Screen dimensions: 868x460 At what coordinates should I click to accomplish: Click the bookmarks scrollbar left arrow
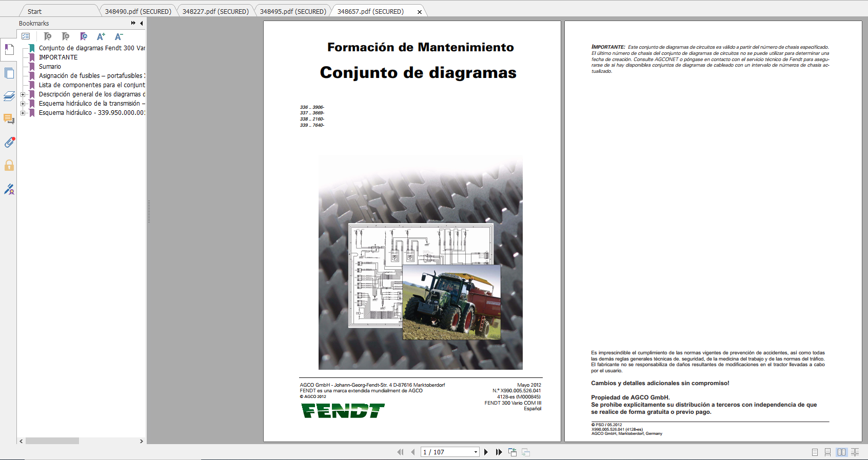click(21, 441)
